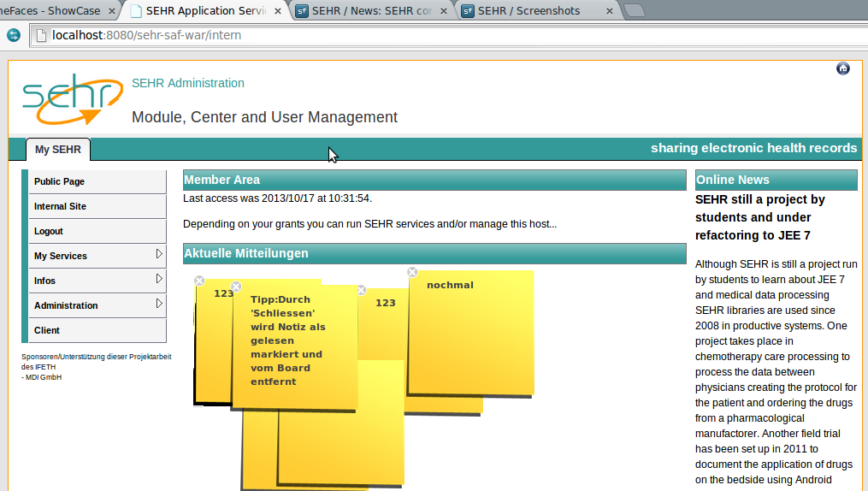Open the Internal Site menu item
The image size is (868, 491).
[x=97, y=206]
